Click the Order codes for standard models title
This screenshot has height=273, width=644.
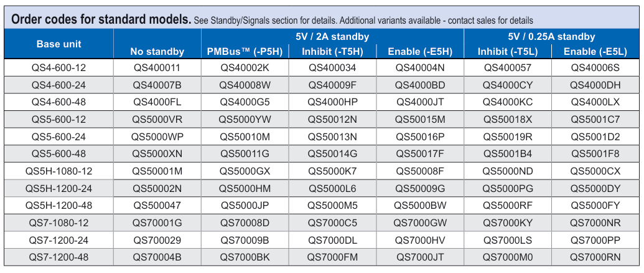coord(101,19)
